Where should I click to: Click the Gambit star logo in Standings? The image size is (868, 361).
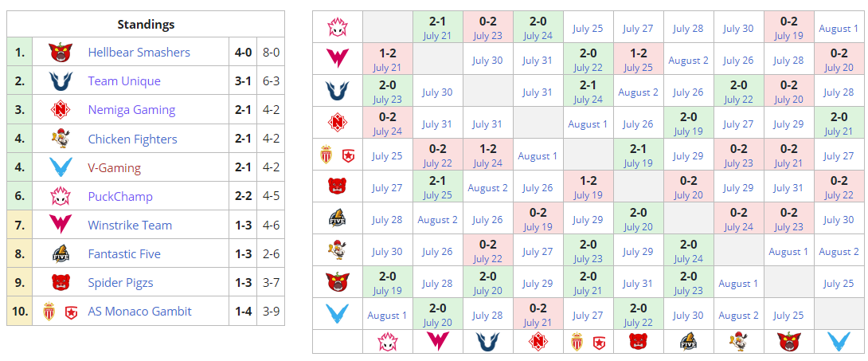[x=71, y=312]
